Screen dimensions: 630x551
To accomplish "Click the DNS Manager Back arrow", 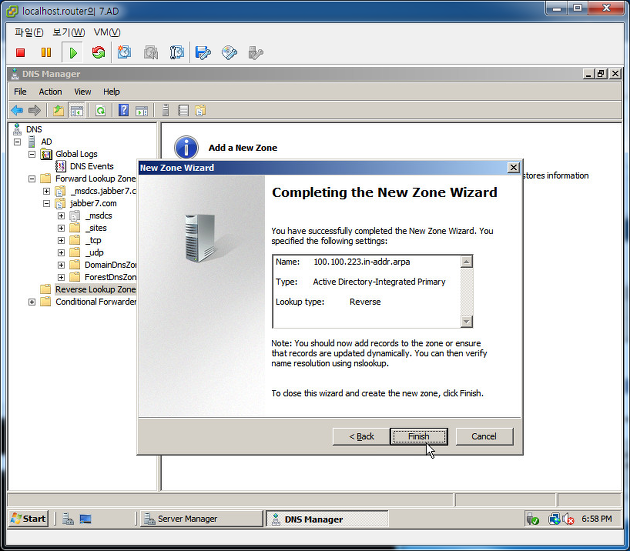I will coord(17,110).
